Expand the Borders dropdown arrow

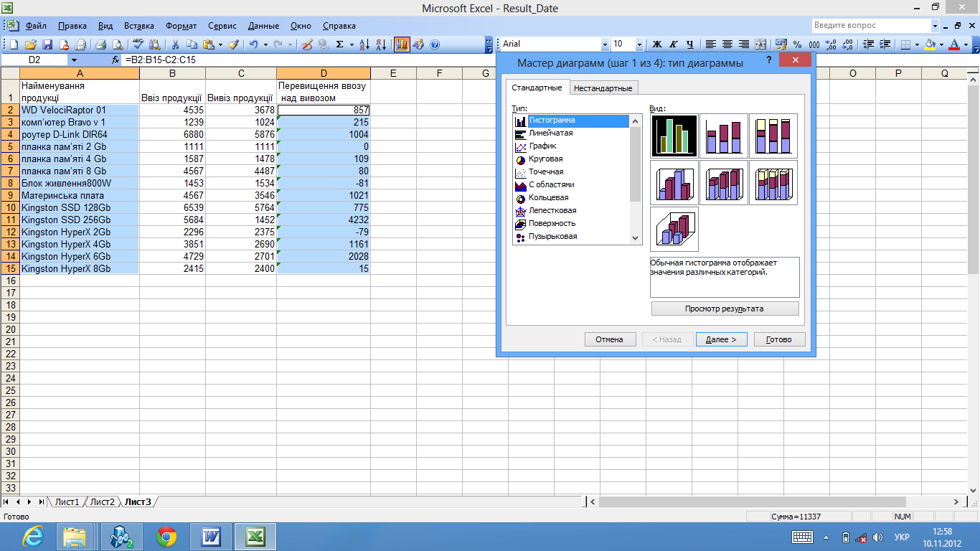(x=917, y=44)
